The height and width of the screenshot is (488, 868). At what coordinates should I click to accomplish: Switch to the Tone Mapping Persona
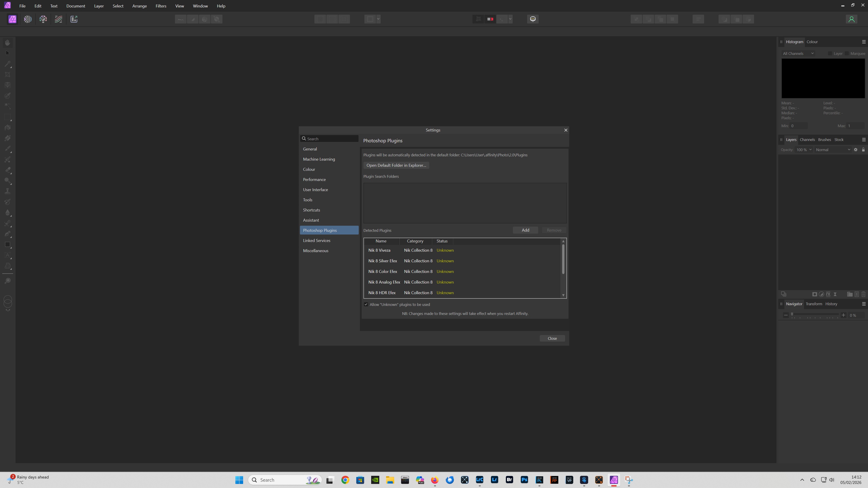click(59, 19)
